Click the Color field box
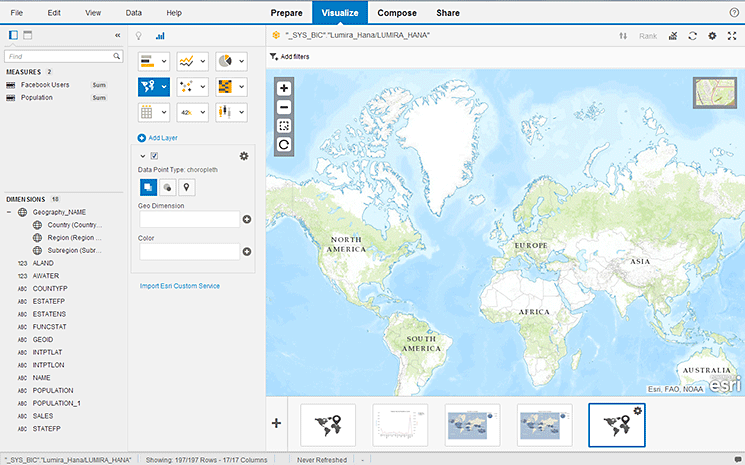The image size is (745, 465). (190, 252)
